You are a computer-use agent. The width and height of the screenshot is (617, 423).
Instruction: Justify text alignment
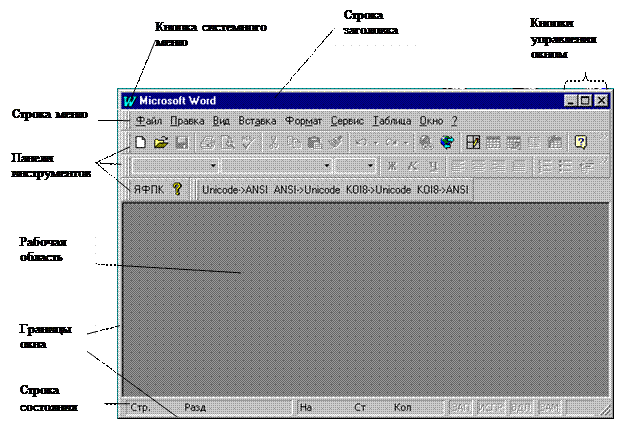[x=519, y=166]
